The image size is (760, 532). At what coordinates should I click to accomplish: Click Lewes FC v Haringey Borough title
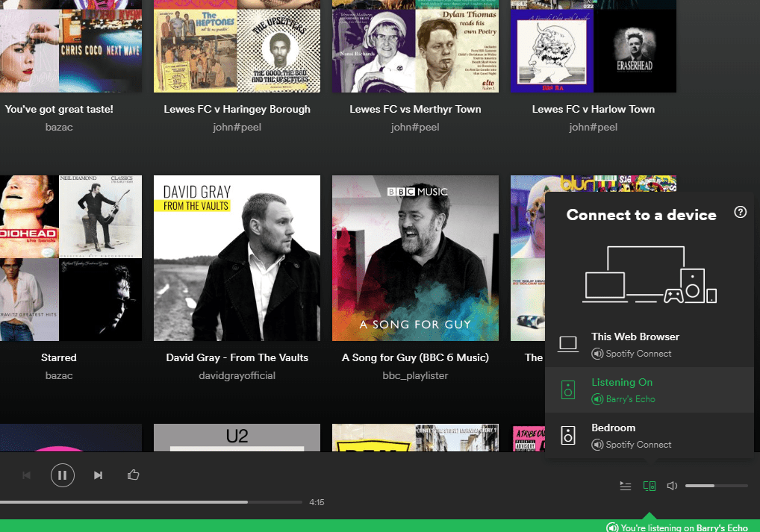click(237, 109)
